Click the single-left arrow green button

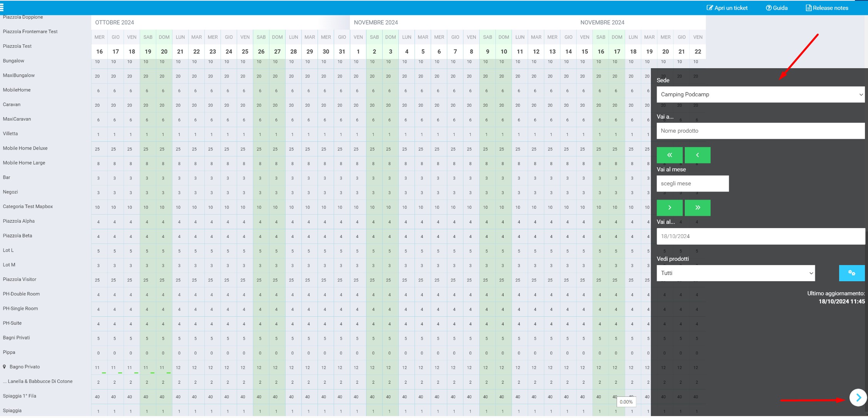coord(697,155)
